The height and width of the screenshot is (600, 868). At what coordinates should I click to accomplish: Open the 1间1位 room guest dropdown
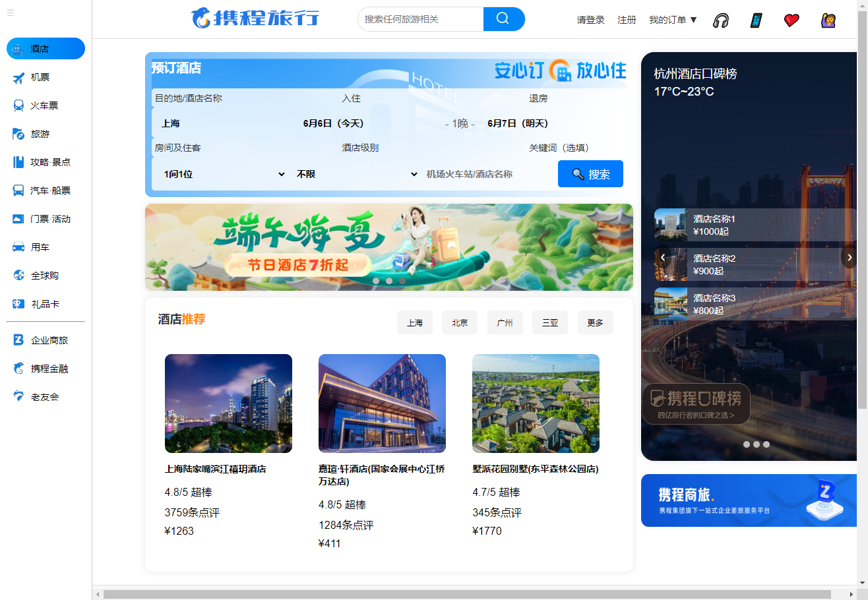click(224, 174)
